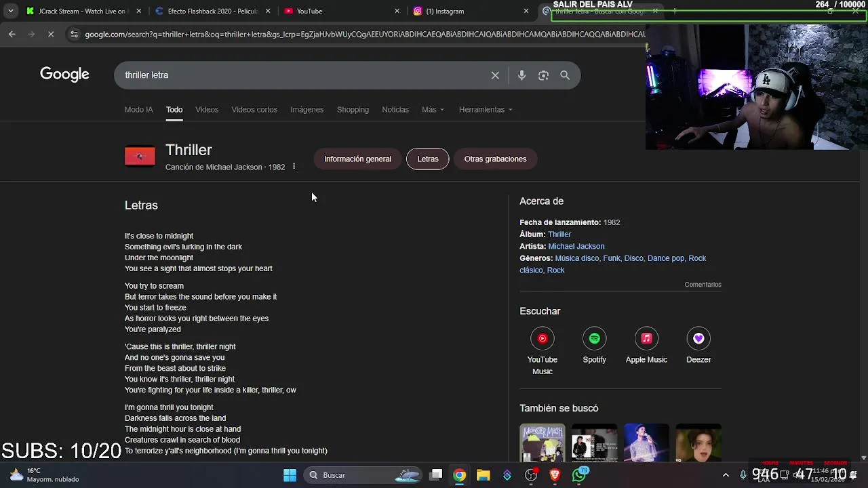Open more options next to Thriller song

click(x=294, y=167)
